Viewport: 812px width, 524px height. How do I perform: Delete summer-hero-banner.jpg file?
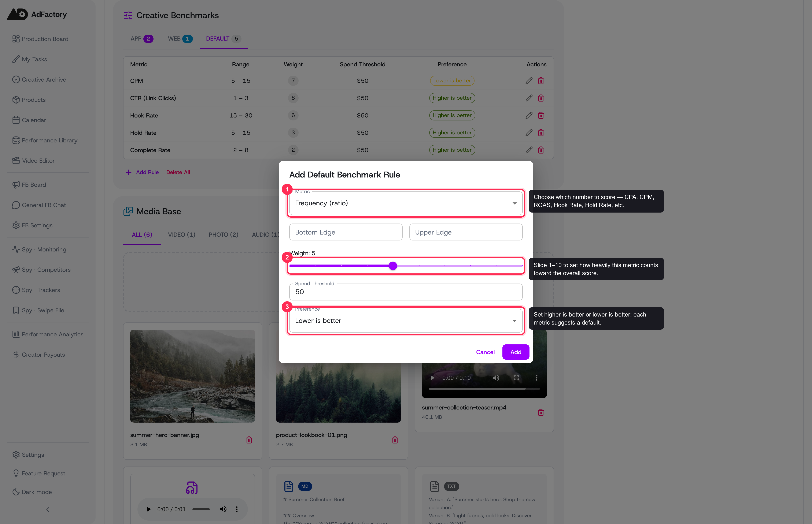[x=249, y=440]
